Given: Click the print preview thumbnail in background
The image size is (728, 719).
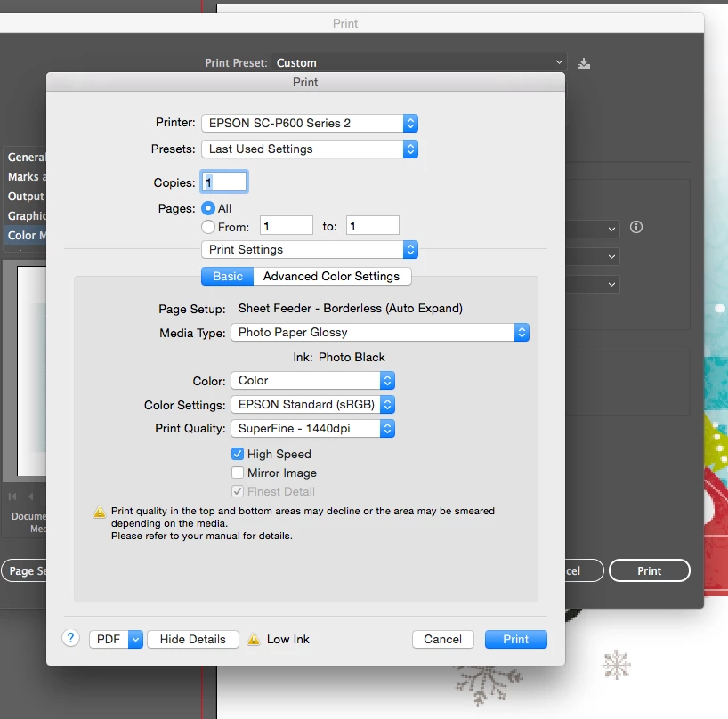Looking at the screenshot, I should point(31,371).
